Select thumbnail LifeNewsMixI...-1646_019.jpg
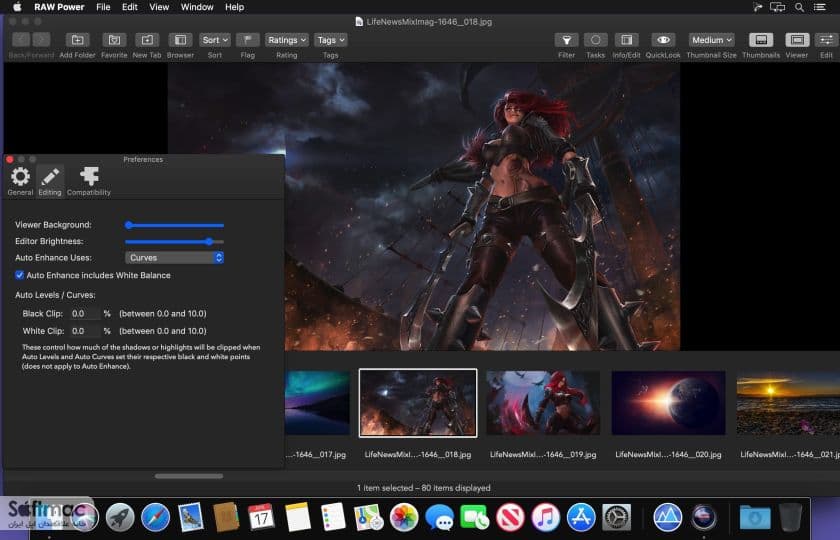This screenshot has height=540, width=840. [x=543, y=403]
